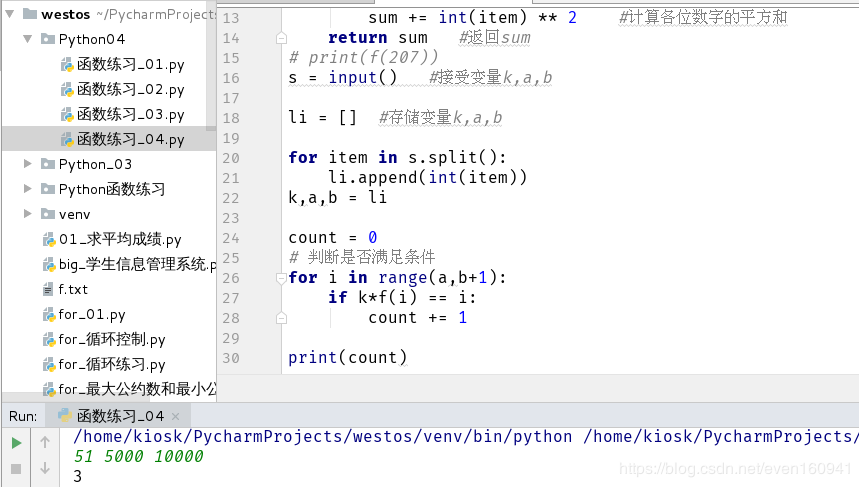859x487 pixels.
Task: Click the Python icon on the run tab
Action: pyautogui.click(x=64, y=416)
